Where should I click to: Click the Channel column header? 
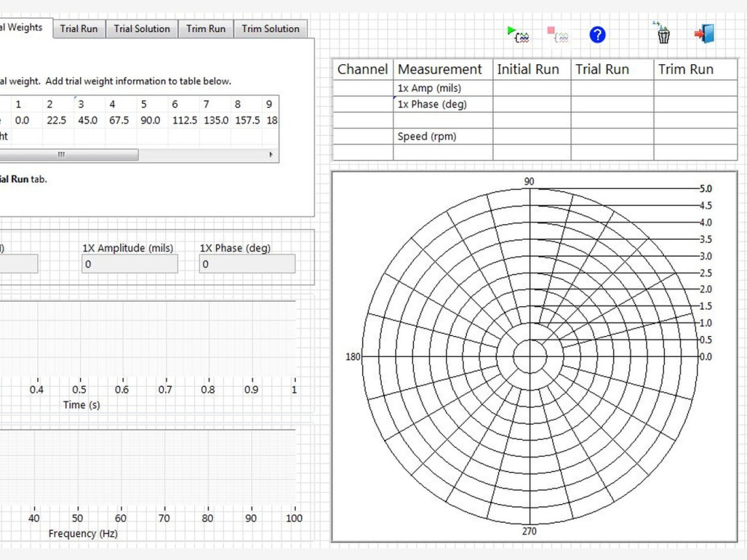[362, 69]
